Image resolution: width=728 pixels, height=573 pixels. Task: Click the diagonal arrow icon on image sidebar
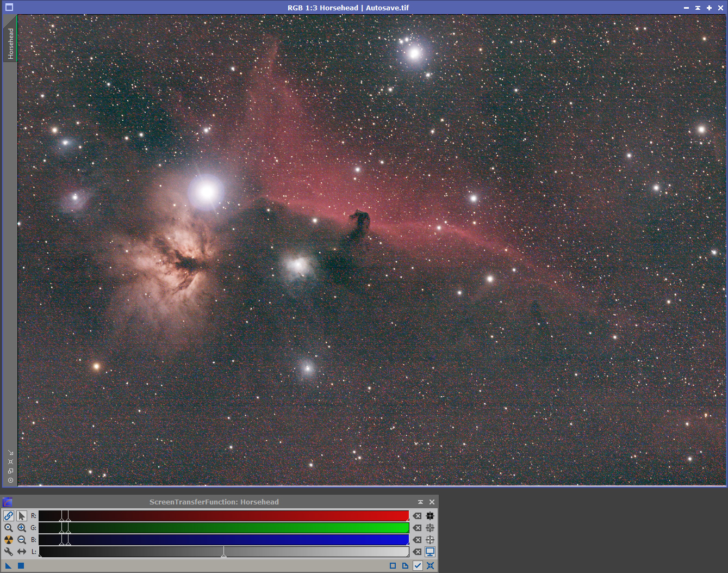pyautogui.click(x=10, y=453)
